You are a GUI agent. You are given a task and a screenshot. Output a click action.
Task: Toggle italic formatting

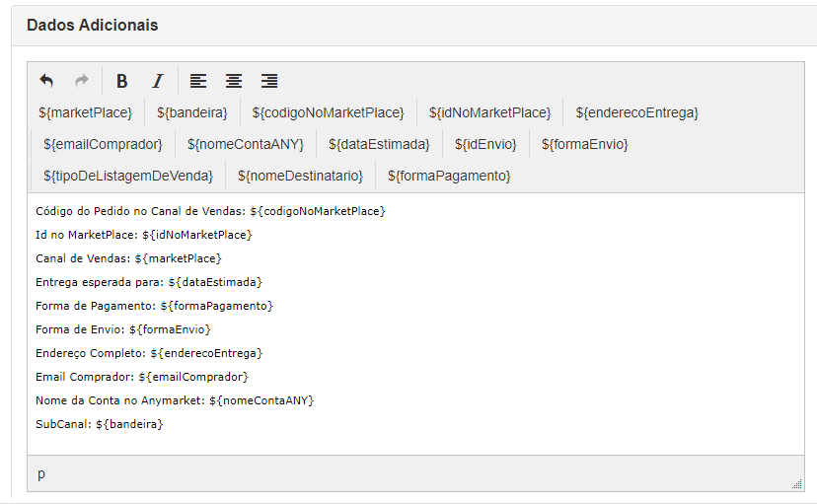coord(157,81)
